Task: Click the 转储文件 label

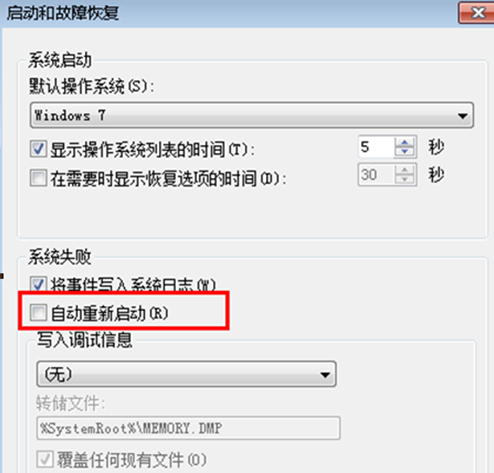Action: (x=71, y=404)
